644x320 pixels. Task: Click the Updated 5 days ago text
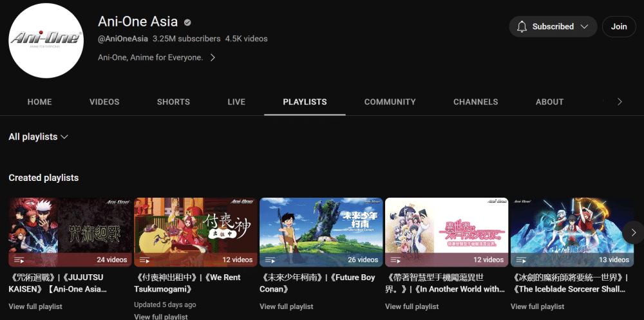pyautogui.click(x=165, y=305)
